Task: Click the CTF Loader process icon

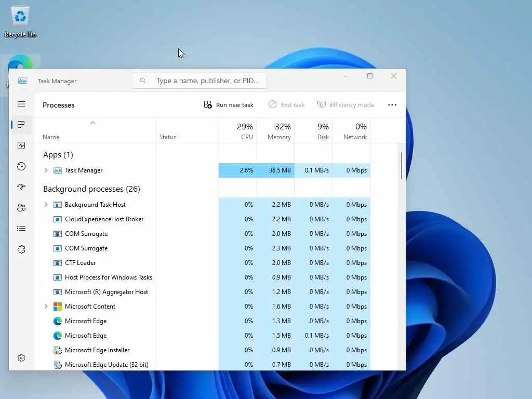Action: pos(58,263)
